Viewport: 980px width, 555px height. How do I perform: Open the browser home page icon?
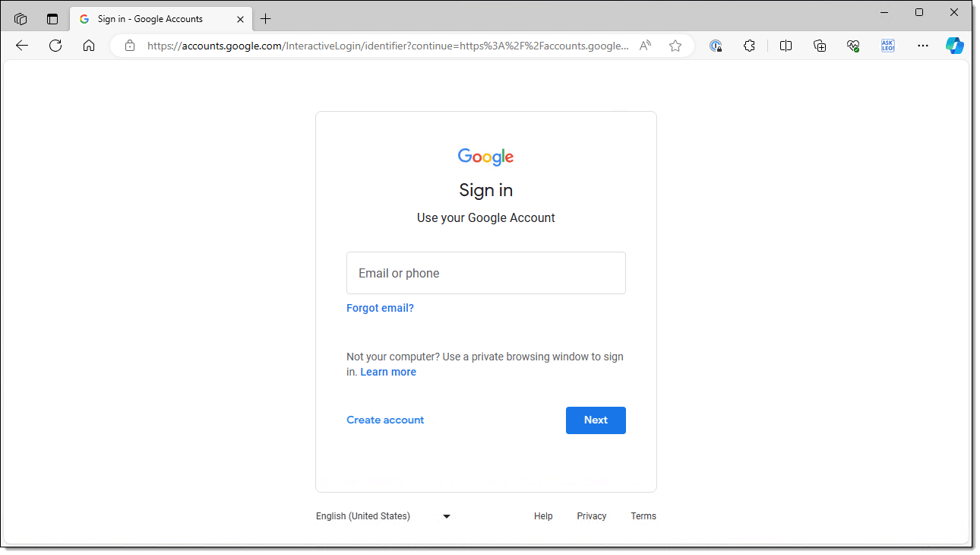[89, 46]
